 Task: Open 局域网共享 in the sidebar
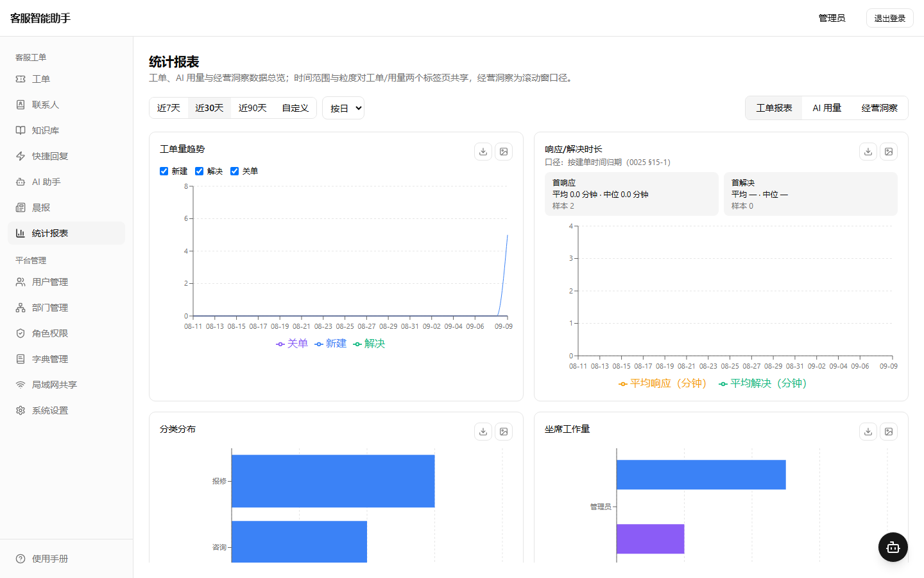point(66,385)
